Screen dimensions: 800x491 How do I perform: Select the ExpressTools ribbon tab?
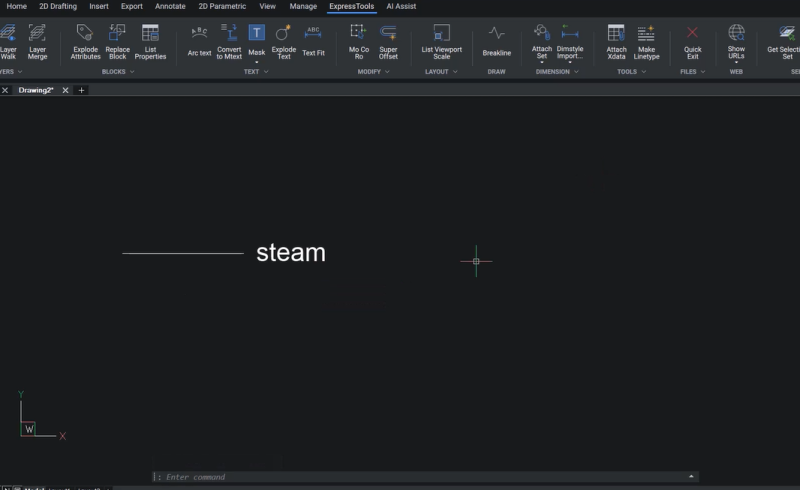click(x=352, y=6)
